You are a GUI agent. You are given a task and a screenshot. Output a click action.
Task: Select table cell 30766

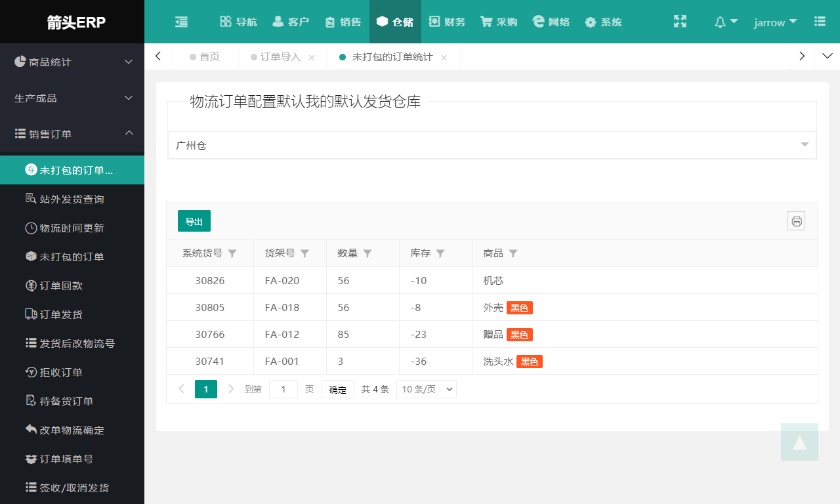tap(210, 334)
